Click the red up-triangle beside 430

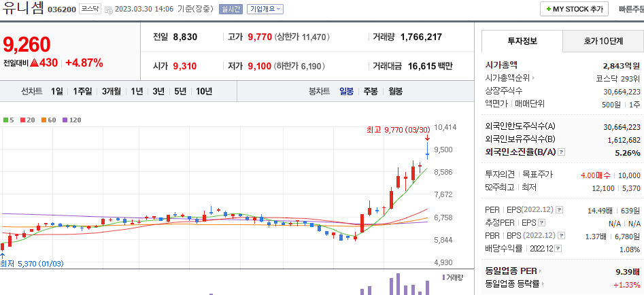point(34,63)
